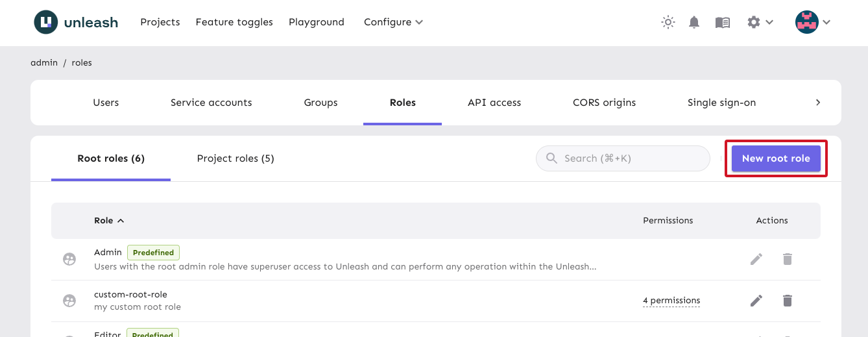
Task: Go to Feature toggles page
Action: click(x=234, y=22)
